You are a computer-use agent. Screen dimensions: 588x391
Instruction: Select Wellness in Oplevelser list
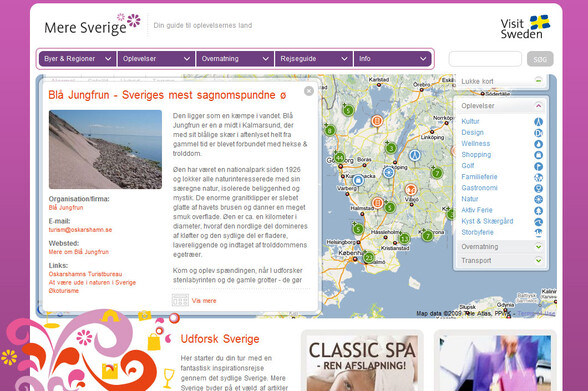(476, 144)
